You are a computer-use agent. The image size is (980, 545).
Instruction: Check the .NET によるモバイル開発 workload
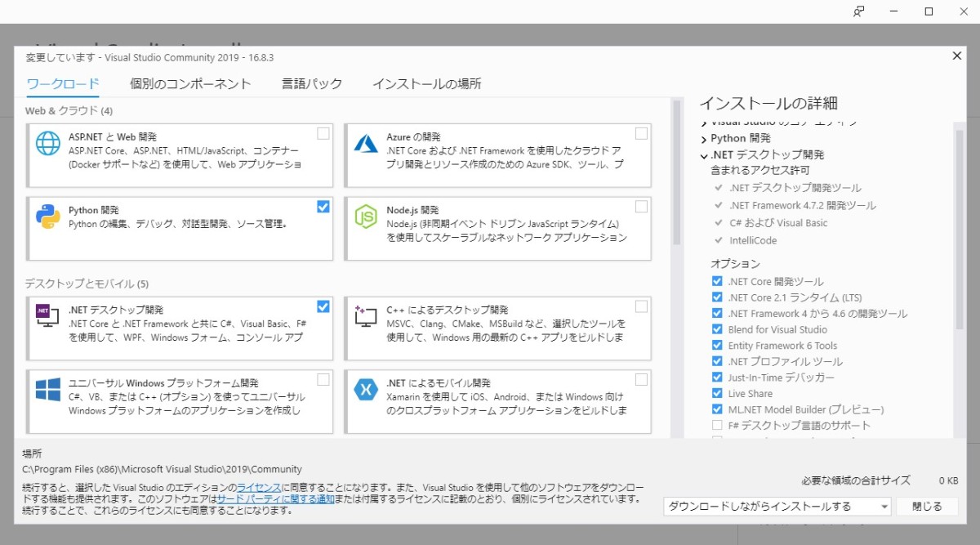[x=641, y=379]
